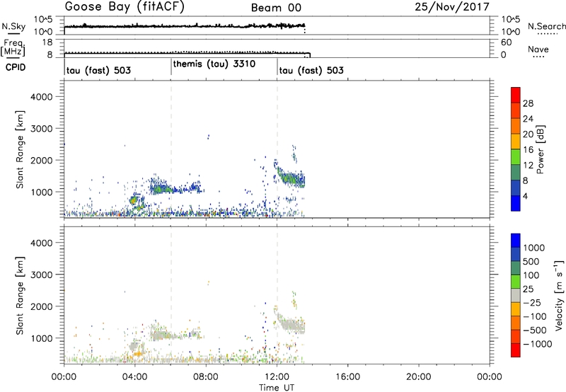Click the "16:00" time tick label
Viewport: 566px width, 392px height.
pos(347,377)
